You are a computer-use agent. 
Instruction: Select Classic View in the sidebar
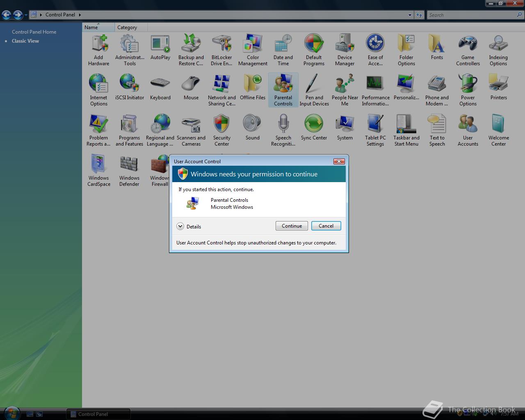tap(25, 41)
